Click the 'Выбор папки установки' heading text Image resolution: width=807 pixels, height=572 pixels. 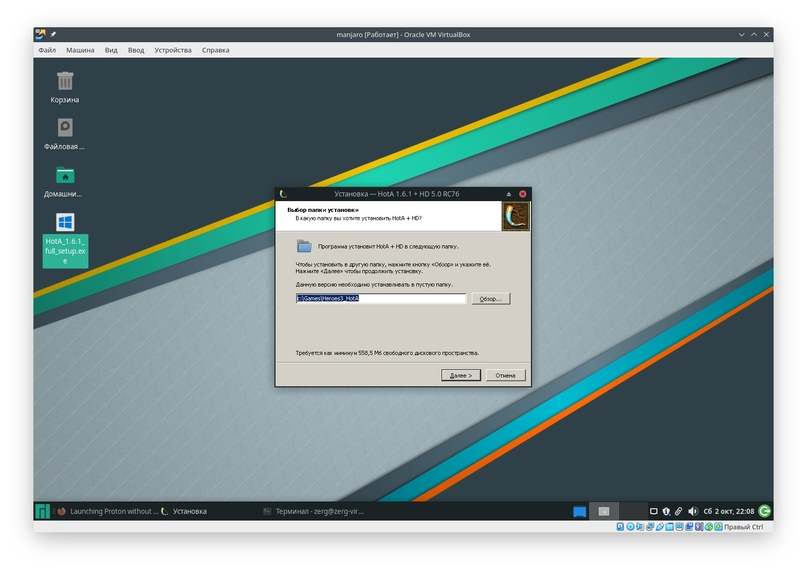pyautogui.click(x=323, y=210)
